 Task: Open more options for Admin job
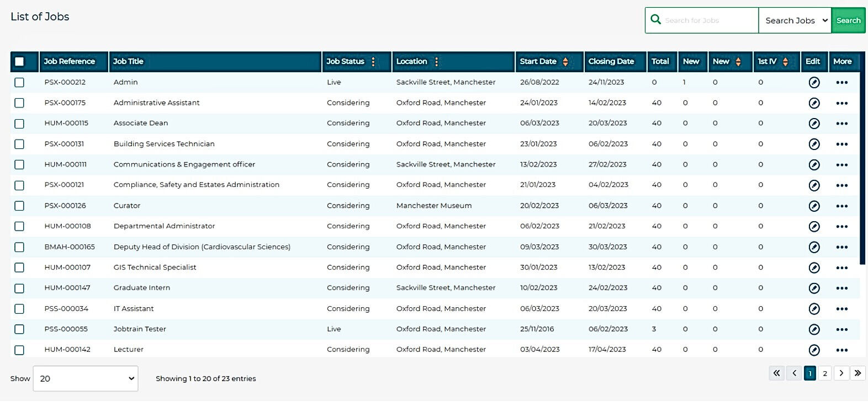tap(841, 83)
